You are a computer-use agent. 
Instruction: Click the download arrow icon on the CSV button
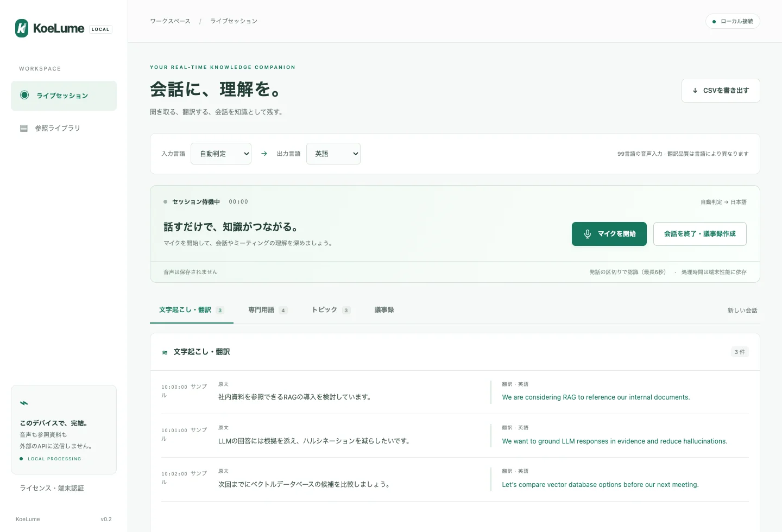click(695, 91)
